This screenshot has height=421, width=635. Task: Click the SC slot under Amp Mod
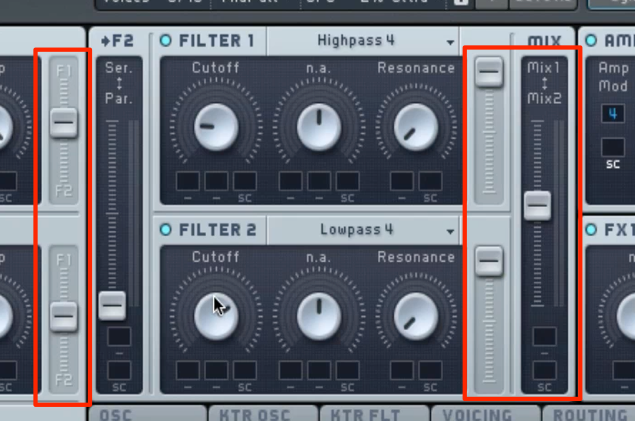tap(613, 147)
